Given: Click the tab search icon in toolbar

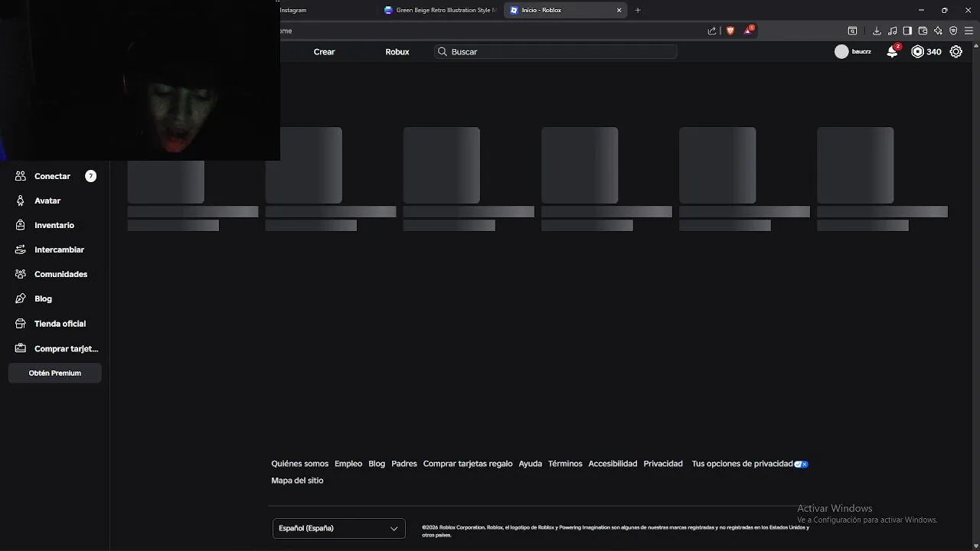Looking at the screenshot, I should (x=852, y=31).
